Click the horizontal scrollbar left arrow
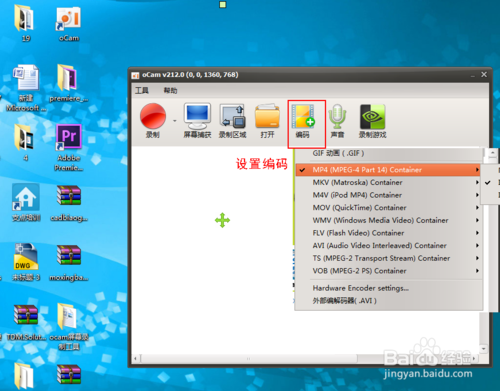This screenshot has height=391, width=500. click(x=135, y=359)
